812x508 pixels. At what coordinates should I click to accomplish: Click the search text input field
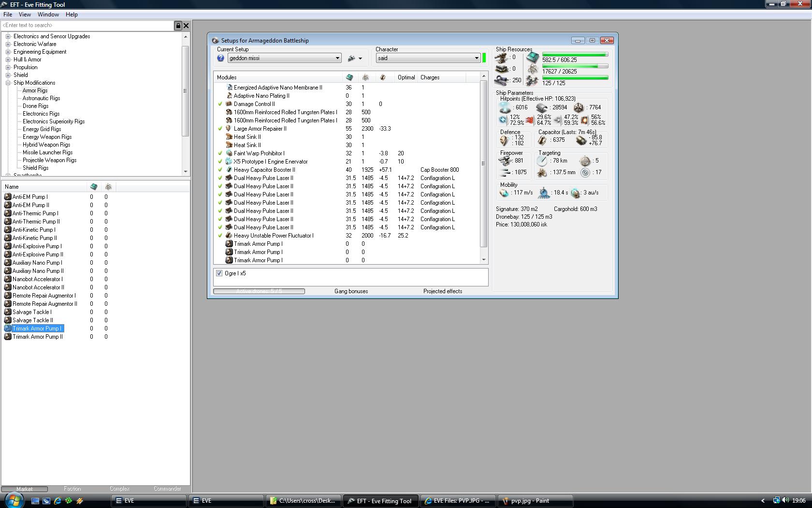point(87,26)
